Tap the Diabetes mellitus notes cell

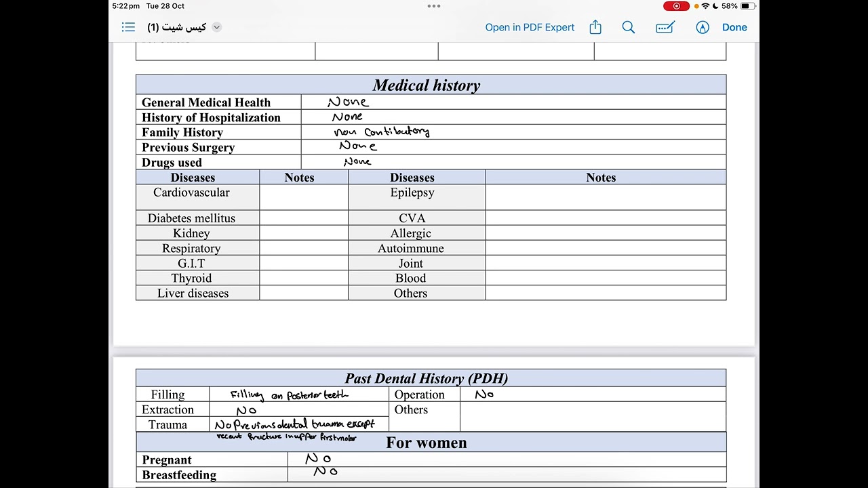pos(304,218)
